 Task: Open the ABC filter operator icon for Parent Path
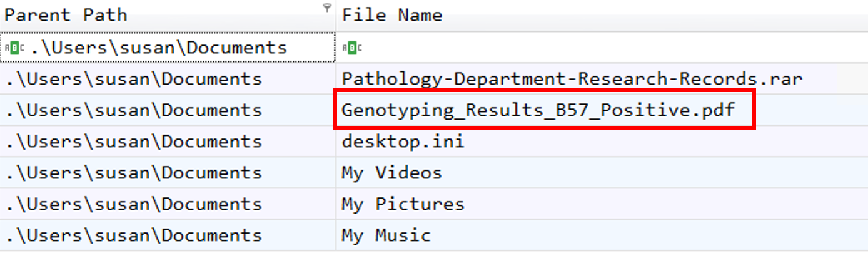coord(16,48)
